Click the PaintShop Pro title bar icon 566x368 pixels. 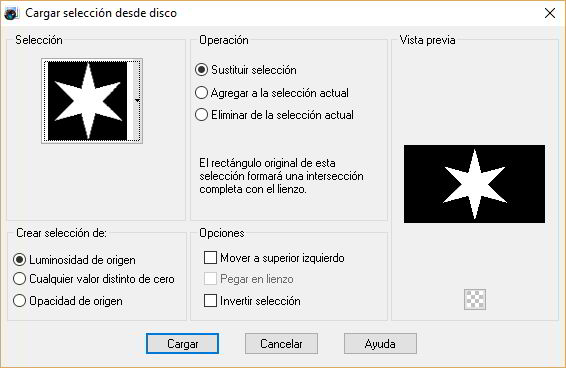11,13
